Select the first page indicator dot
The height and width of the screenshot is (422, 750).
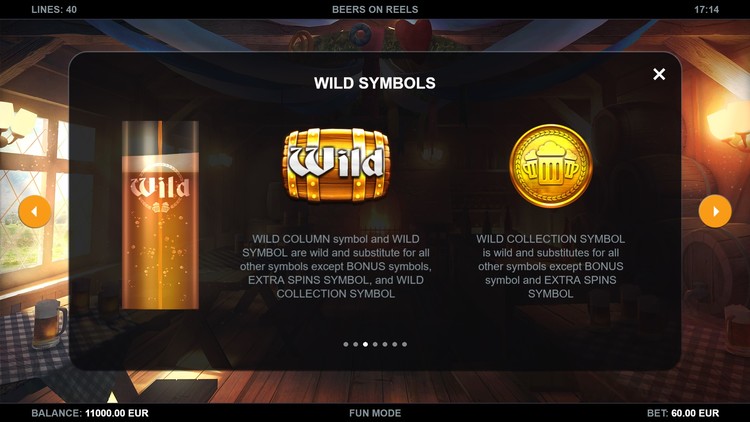[346, 344]
